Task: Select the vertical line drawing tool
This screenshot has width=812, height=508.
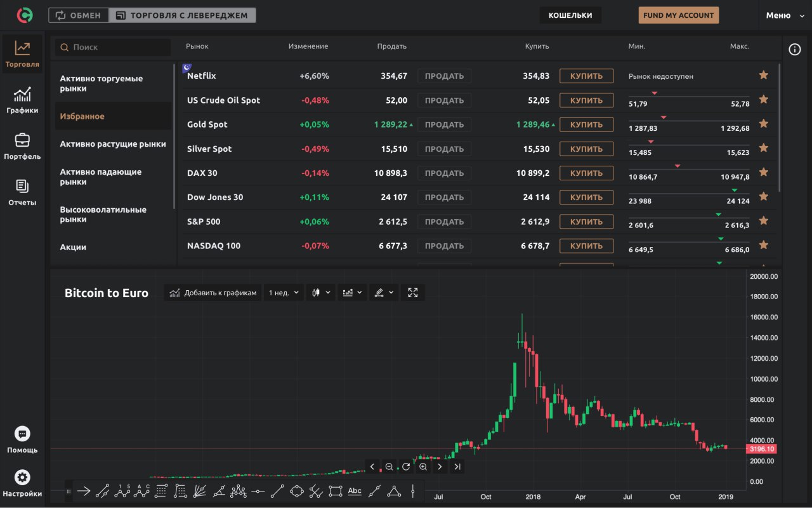Action: (x=413, y=491)
